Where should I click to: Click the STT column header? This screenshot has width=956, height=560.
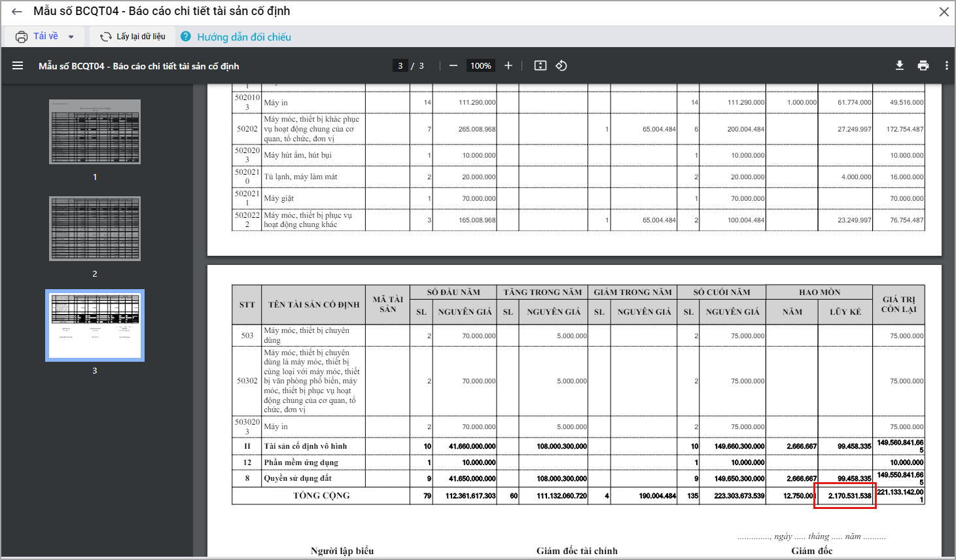click(x=247, y=305)
